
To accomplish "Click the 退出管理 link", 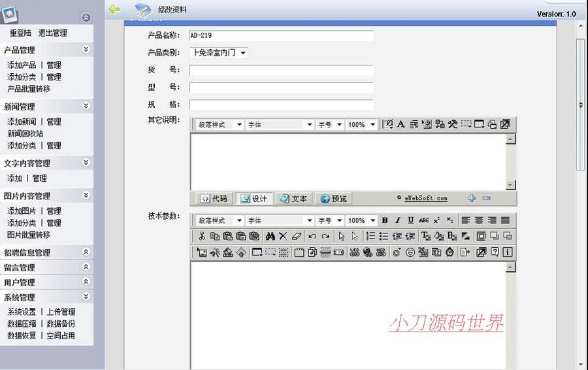I will (x=53, y=33).
